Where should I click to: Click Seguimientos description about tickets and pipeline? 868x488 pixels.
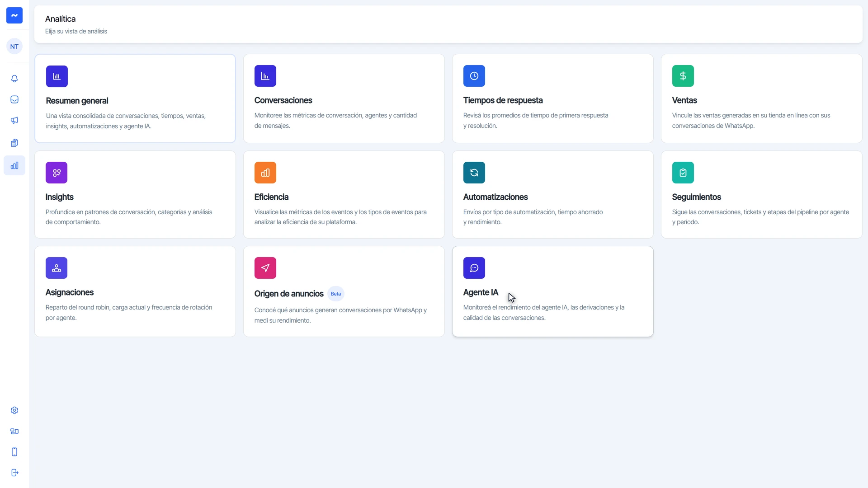point(760,217)
